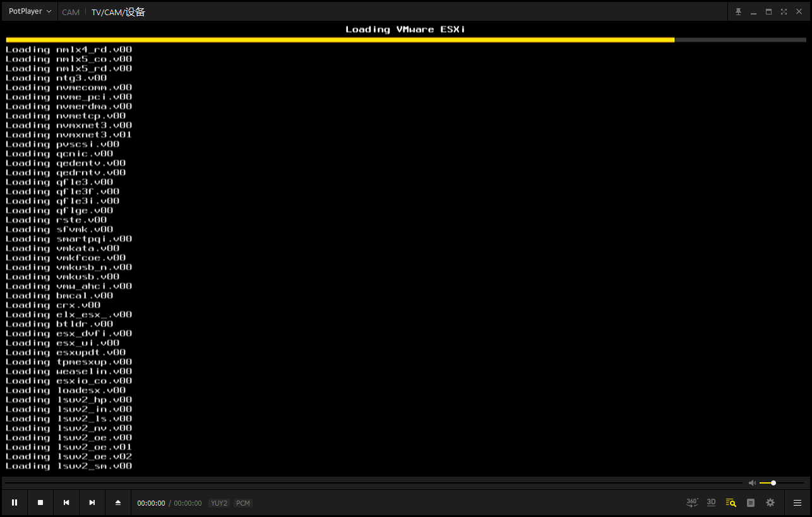Toggle 360 degree video mode

[x=692, y=502]
